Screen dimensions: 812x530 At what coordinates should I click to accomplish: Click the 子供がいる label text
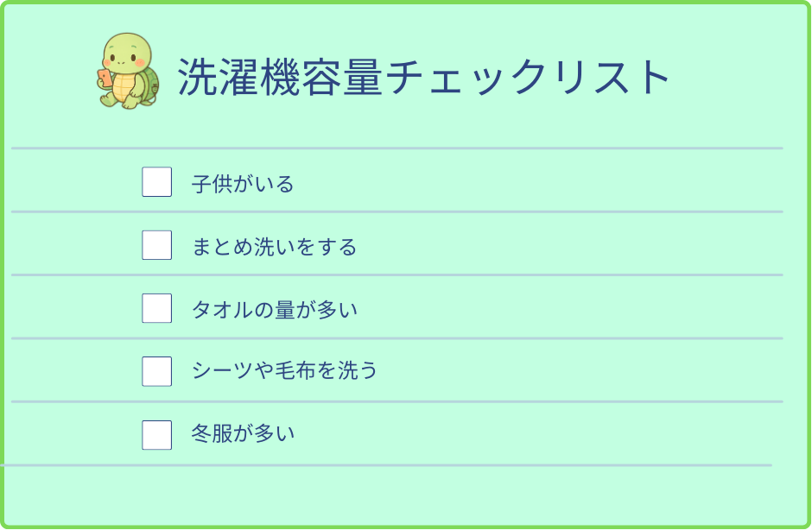click(243, 184)
